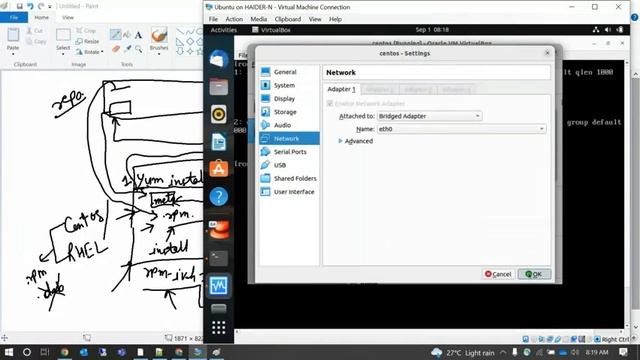This screenshot has width=640, height=360.
Task: Open Paint File tab
Action: click(14, 18)
